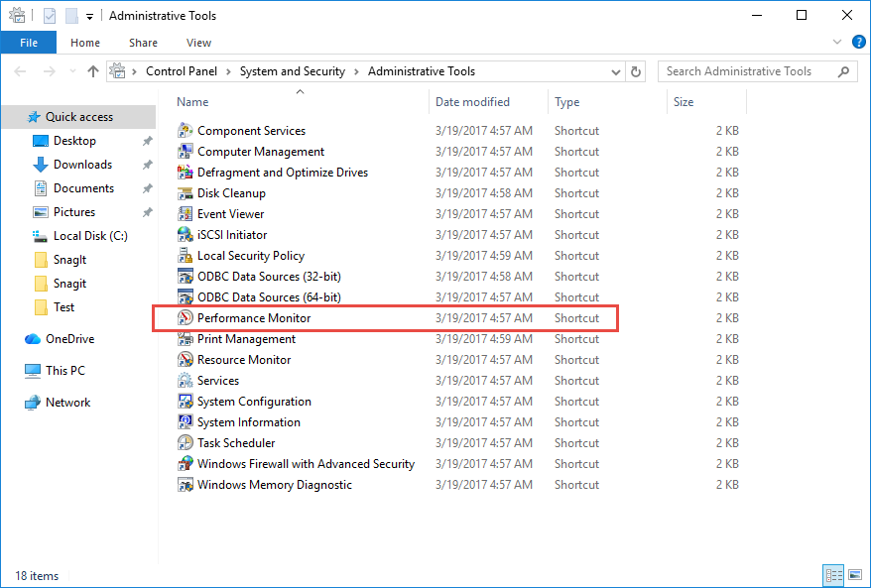871x588 pixels.
Task: Click the Help question mark icon
Action: [x=858, y=42]
